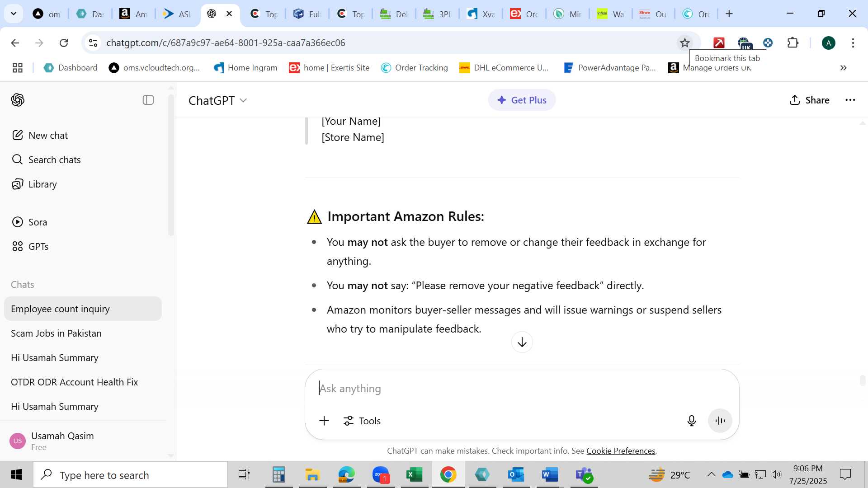
Task: Launch Excel from the taskbar
Action: click(x=415, y=475)
